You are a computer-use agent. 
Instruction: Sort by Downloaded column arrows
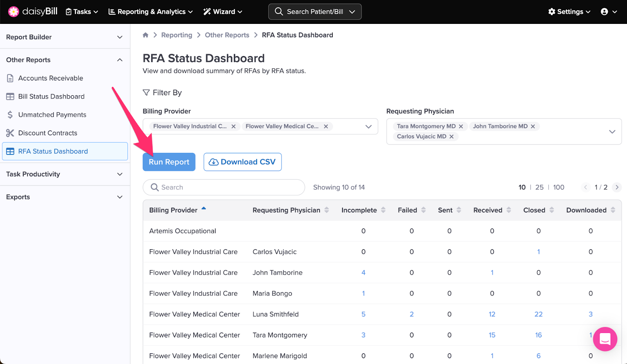(x=613, y=210)
